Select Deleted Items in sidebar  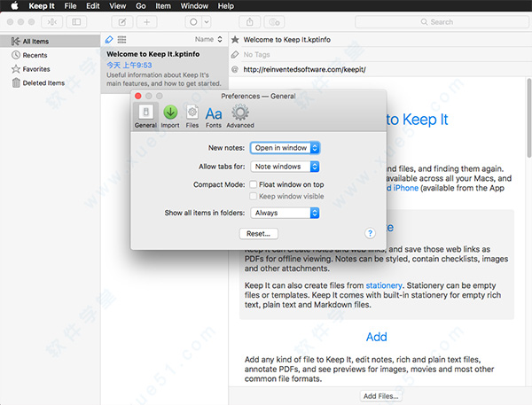pyautogui.click(x=50, y=82)
